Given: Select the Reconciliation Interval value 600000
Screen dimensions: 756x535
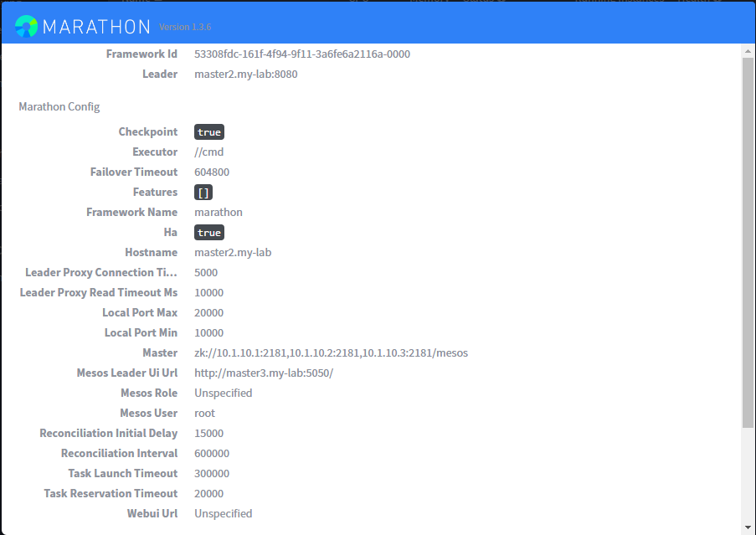Looking at the screenshot, I should coord(212,454).
